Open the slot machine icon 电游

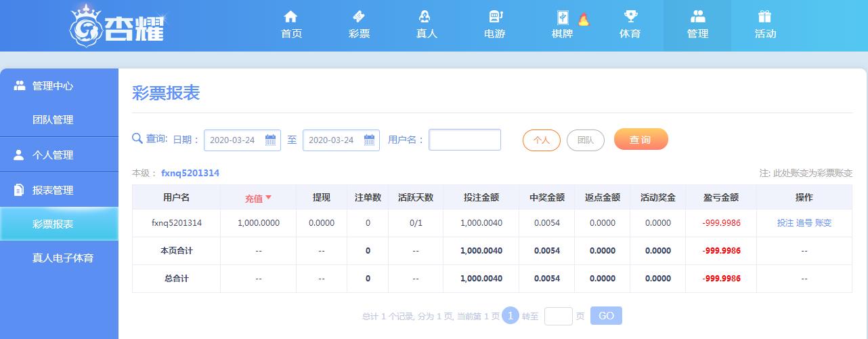pyautogui.click(x=494, y=18)
